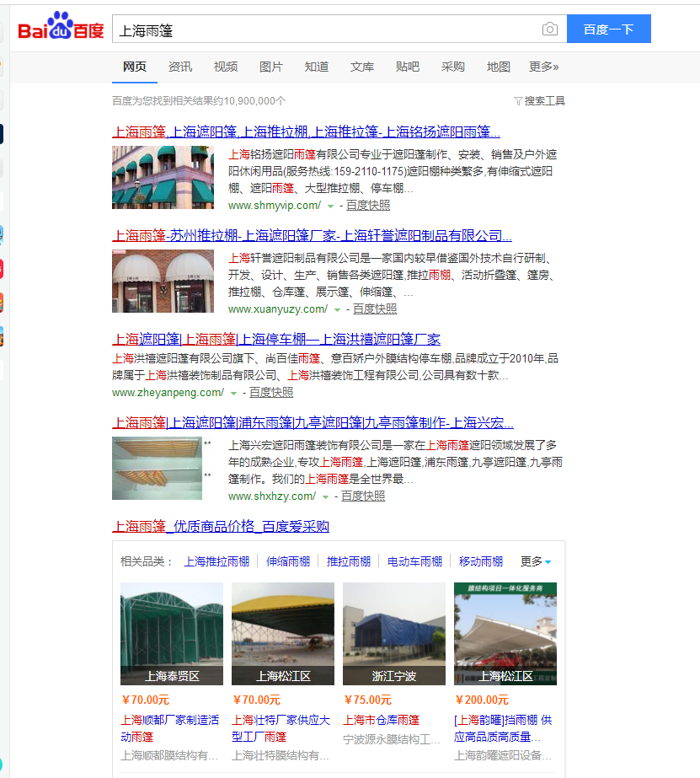
Task: Open the 图片 tab
Action: coord(270,67)
